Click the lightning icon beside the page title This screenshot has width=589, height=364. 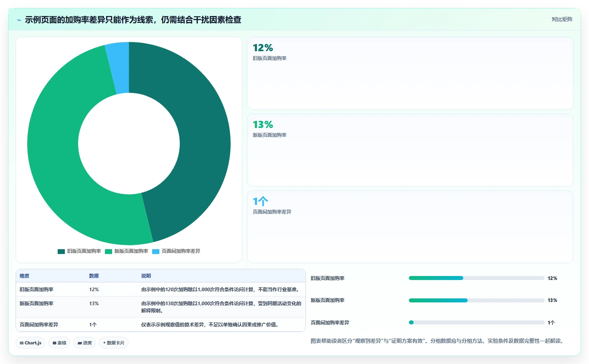pos(19,20)
